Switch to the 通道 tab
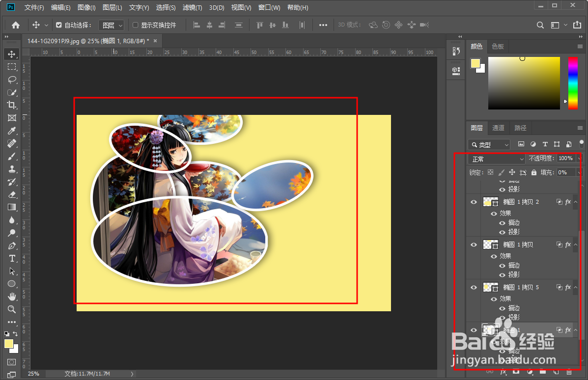 499,128
